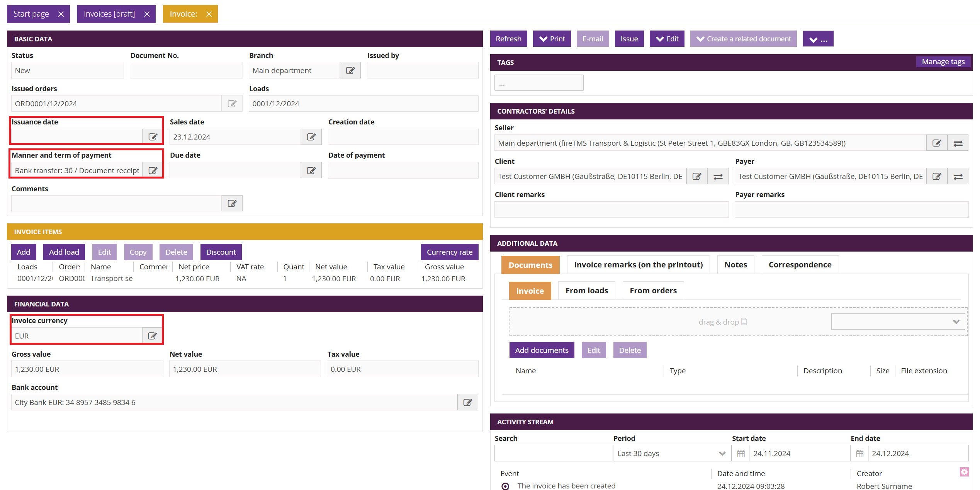Image resolution: width=980 pixels, height=490 pixels.
Task: Edit the Sales date field icon
Action: 311,137
